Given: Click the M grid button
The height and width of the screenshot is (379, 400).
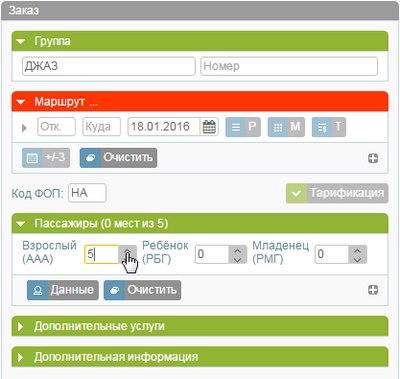Looking at the screenshot, I should click(x=286, y=127).
